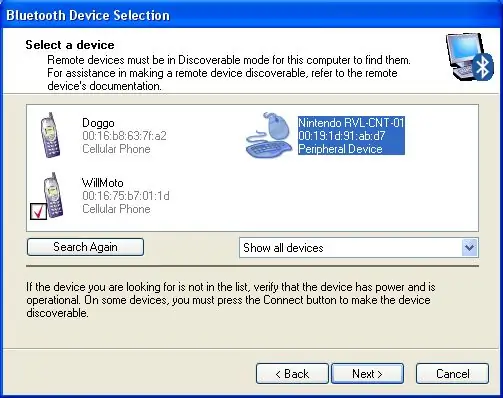Click the Nintendo peripheral mouse-and-keyboard icon
The width and height of the screenshot is (503, 398).
pos(270,135)
